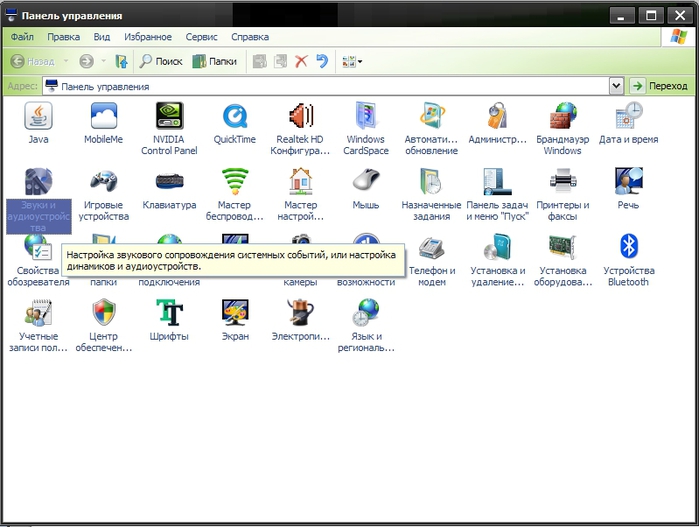
Task: Open Устройства Bluetooth
Action: (x=629, y=260)
